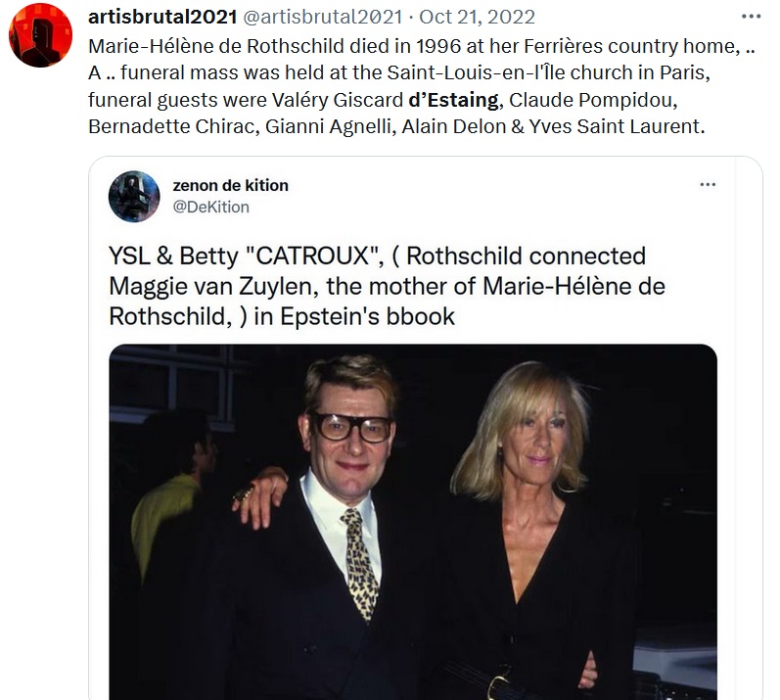Click the zenon de kition display name
The image size is (780, 700).
pyautogui.click(x=230, y=185)
